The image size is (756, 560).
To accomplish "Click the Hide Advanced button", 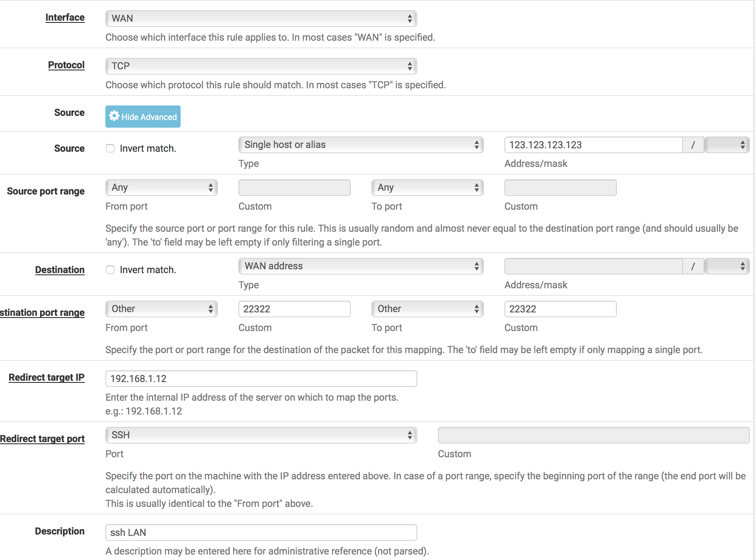I will pyautogui.click(x=143, y=117).
